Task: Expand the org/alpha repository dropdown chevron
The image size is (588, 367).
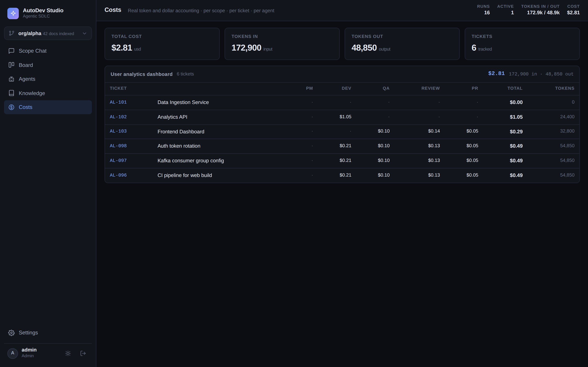Action: pyautogui.click(x=85, y=33)
